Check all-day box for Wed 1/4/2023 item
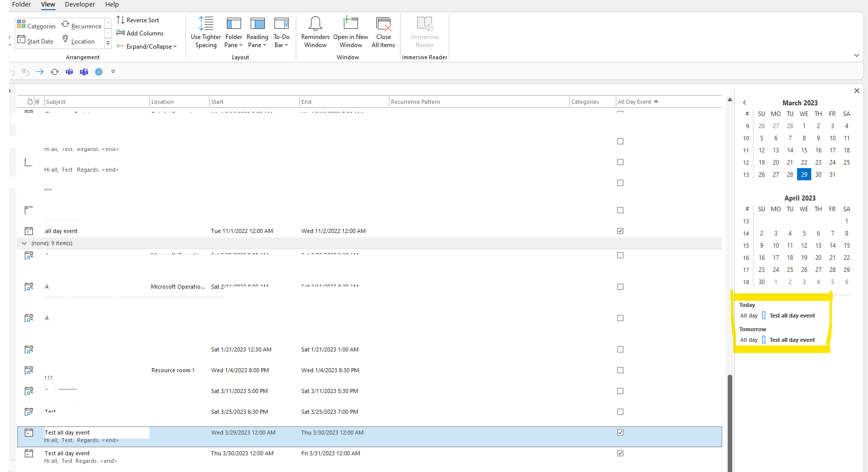The width and height of the screenshot is (868, 472). pos(620,370)
